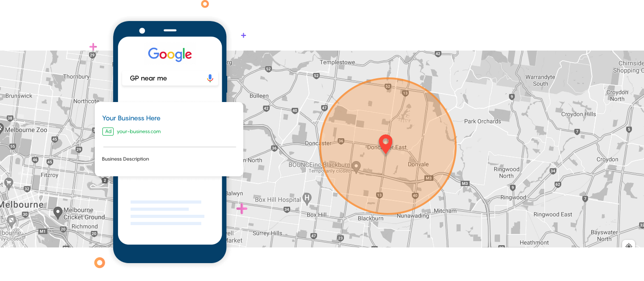Click the Business Description text entry

click(x=126, y=159)
